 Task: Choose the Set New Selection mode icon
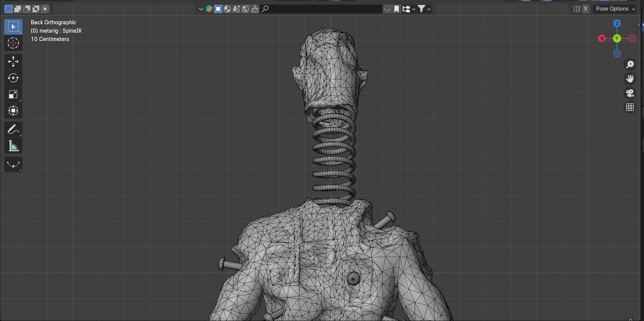[x=8, y=9]
